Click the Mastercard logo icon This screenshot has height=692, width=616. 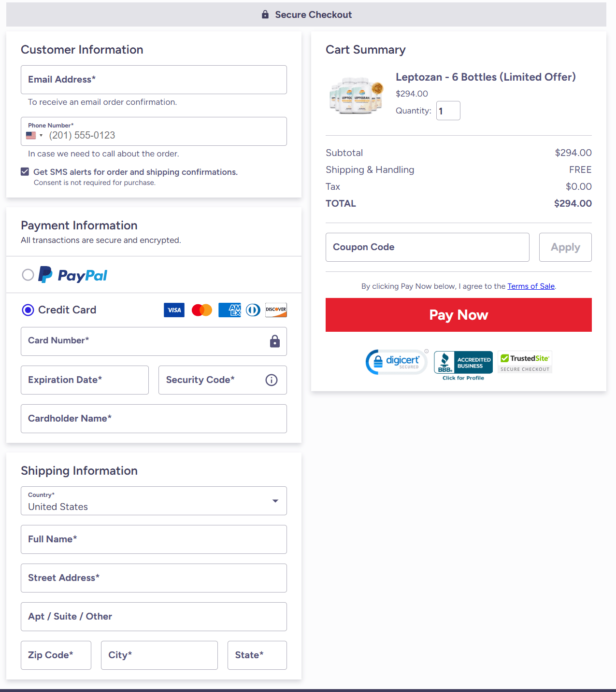(x=202, y=310)
